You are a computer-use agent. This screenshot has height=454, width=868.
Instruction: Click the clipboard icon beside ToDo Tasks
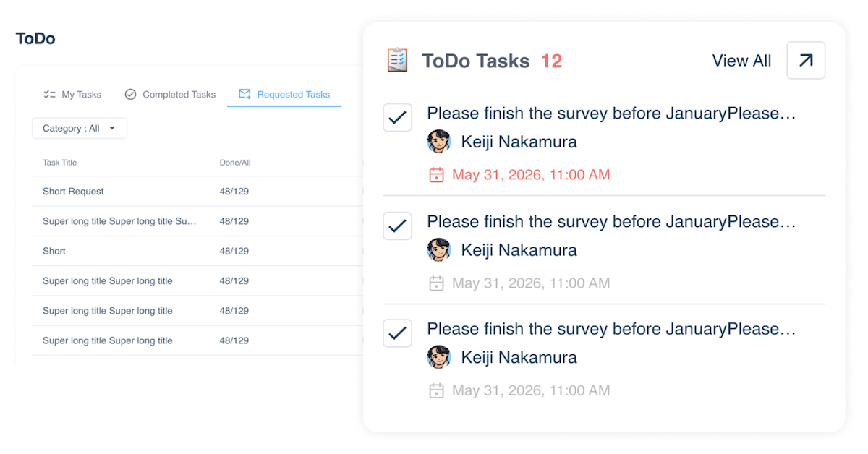pos(398,61)
